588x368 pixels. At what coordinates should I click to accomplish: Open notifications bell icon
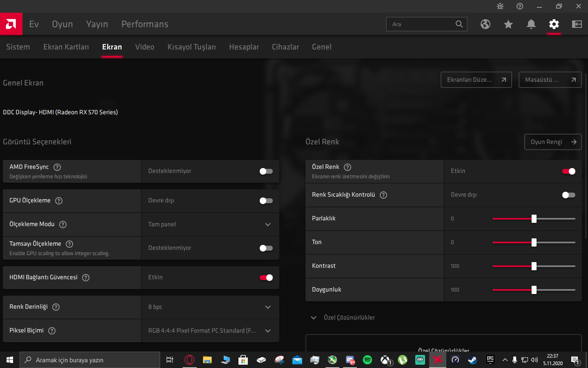coord(531,24)
